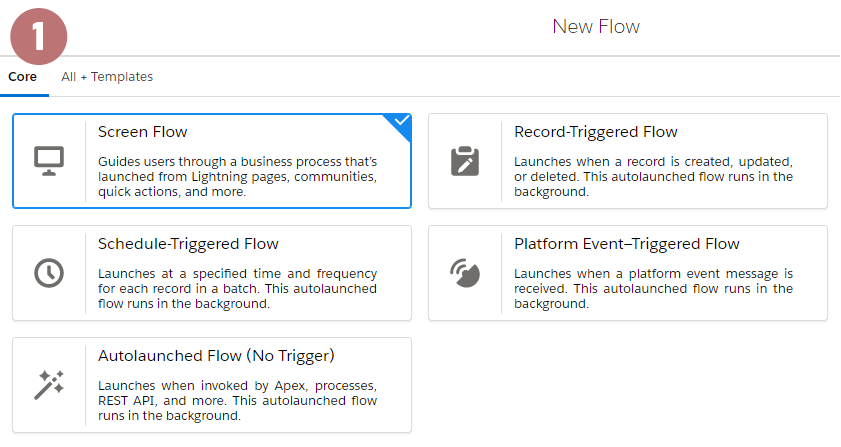This screenshot has width=841, height=447.
Task: Click the New Flow dialog title
Action: click(596, 27)
